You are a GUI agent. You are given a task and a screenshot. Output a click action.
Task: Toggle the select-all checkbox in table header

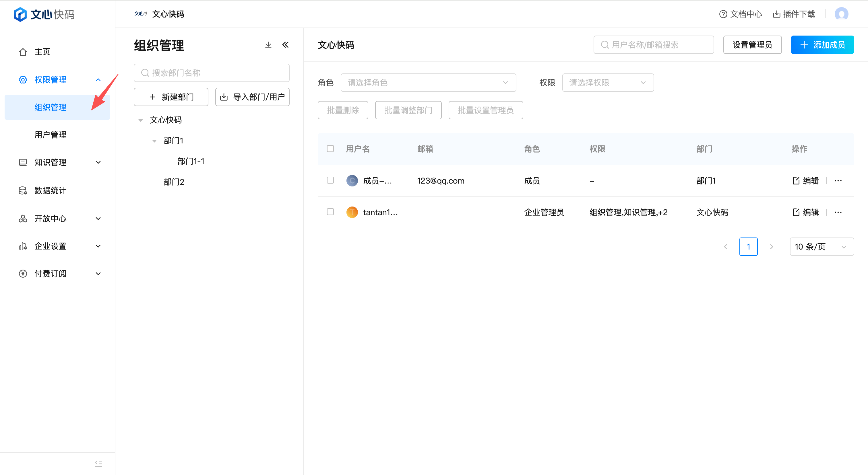(330, 149)
